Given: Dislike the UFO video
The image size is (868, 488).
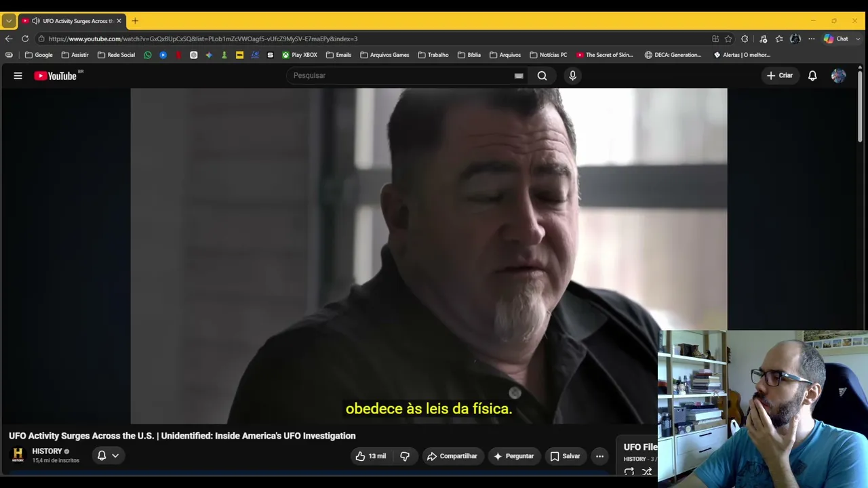Looking at the screenshot, I should [405, 456].
